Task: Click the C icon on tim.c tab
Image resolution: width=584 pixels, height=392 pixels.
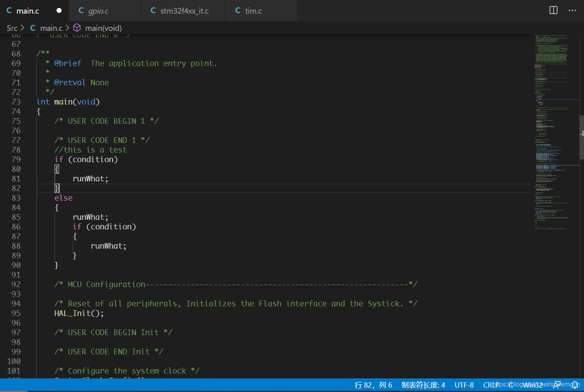Action: (238, 10)
